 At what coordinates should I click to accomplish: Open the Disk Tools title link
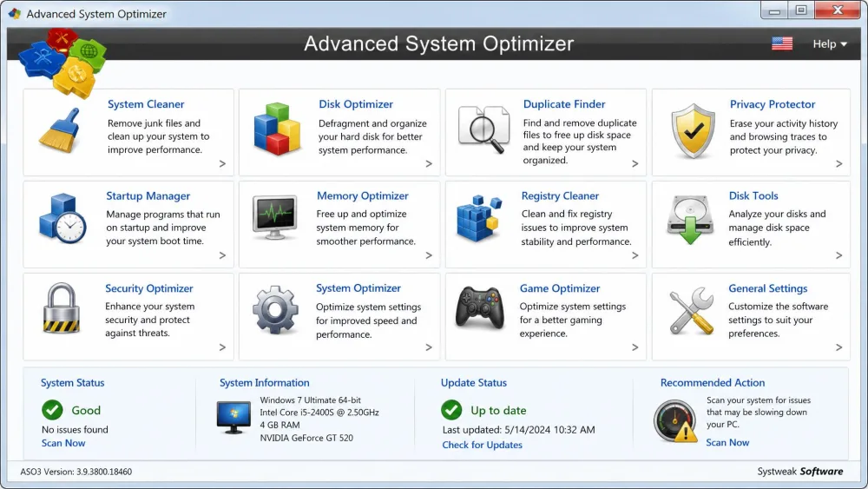click(x=753, y=196)
